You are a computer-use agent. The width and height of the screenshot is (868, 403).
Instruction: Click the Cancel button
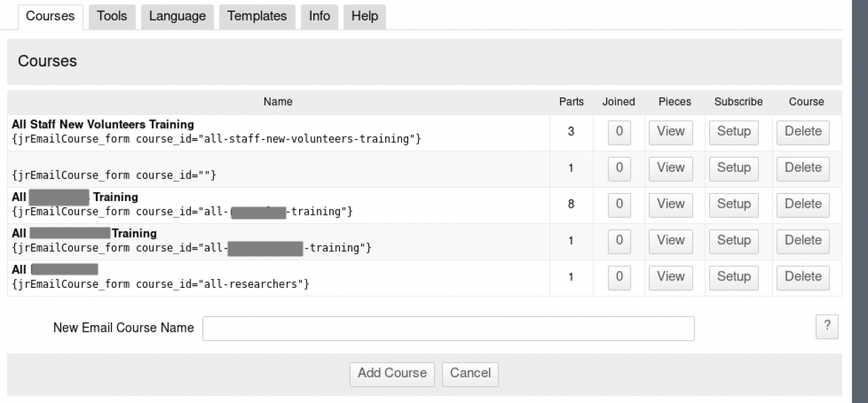click(x=470, y=373)
